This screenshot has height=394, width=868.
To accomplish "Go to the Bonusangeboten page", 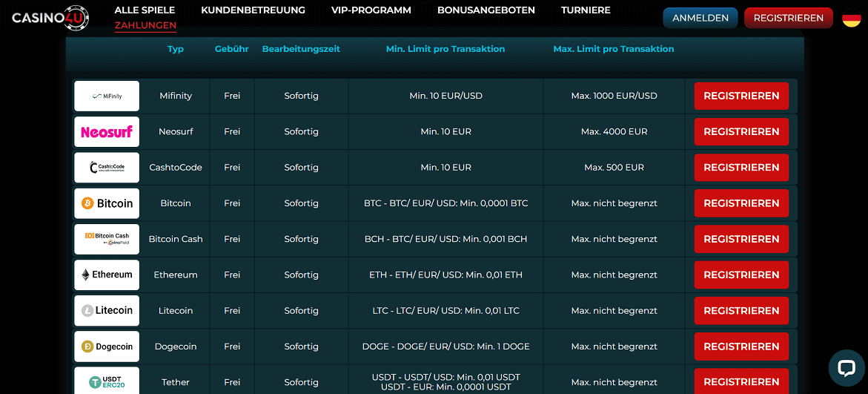I will pos(486,10).
